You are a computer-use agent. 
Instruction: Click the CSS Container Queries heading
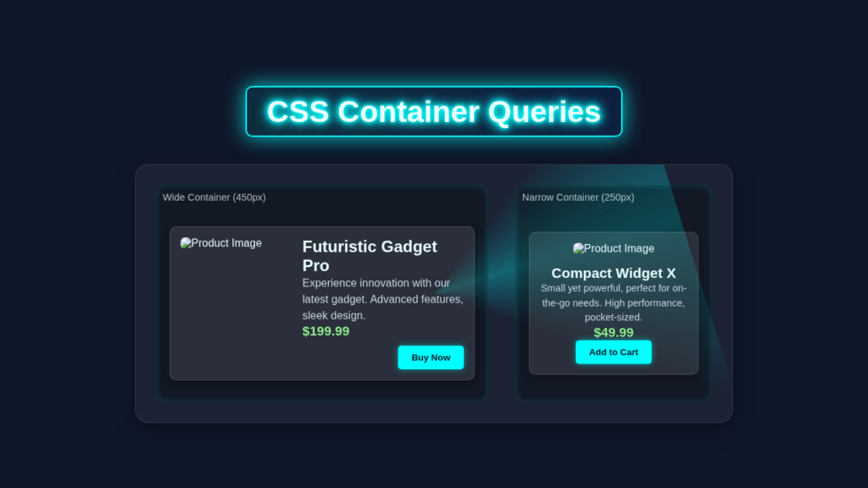tap(433, 112)
